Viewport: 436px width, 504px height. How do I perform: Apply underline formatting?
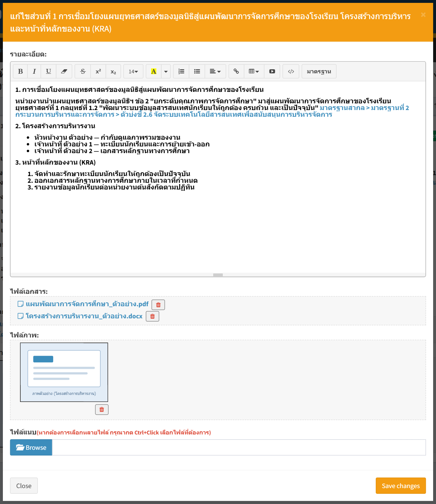pyautogui.click(x=48, y=71)
